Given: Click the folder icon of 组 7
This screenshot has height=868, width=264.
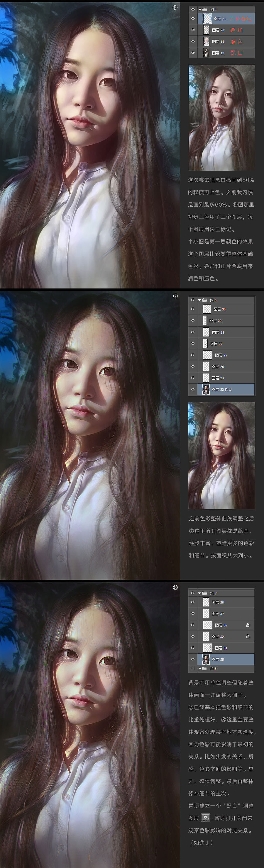Looking at the screenshot, I should [x=204, y=593].
